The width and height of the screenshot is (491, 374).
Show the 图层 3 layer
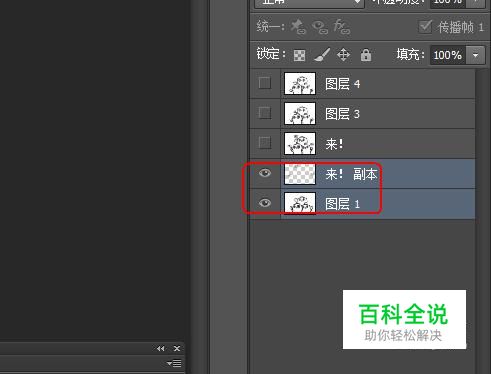pyautogui.click(x=265, y=113)
